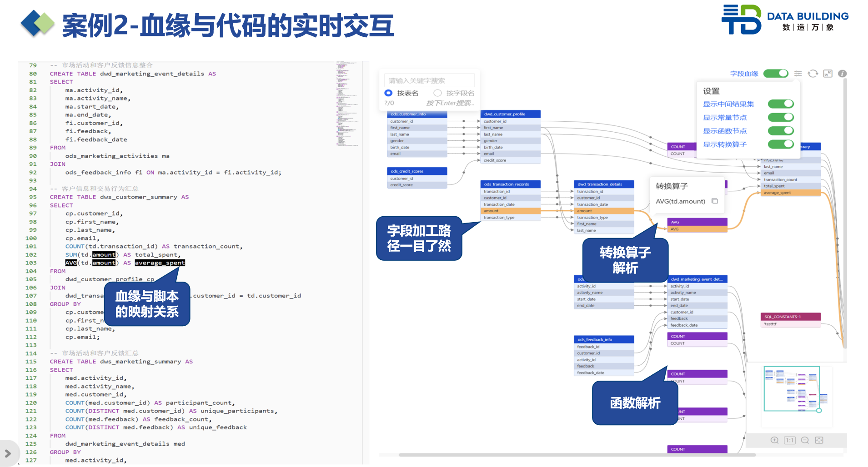Click the AVG(td.amount) text in 转换算子 popup
Image resolution: width=868 pixels, height=467 pixels.
[x=680, y=201]
